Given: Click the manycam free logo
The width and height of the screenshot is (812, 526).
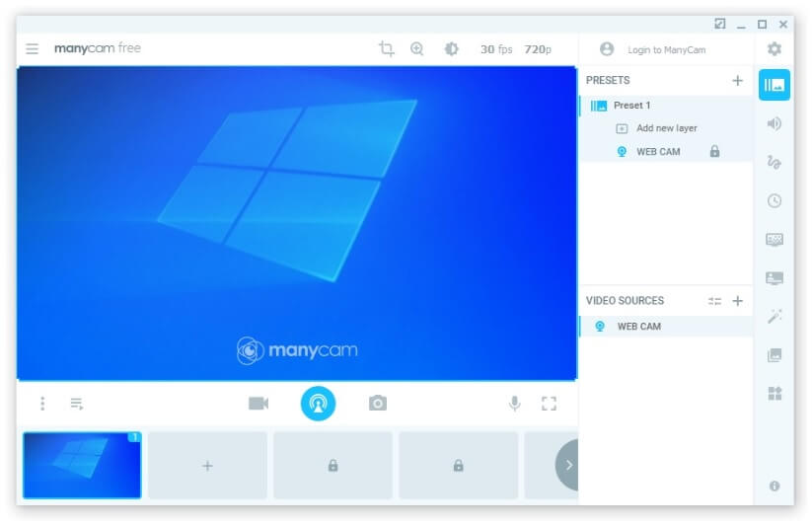Looking at the screenshot, I should 98,48.
